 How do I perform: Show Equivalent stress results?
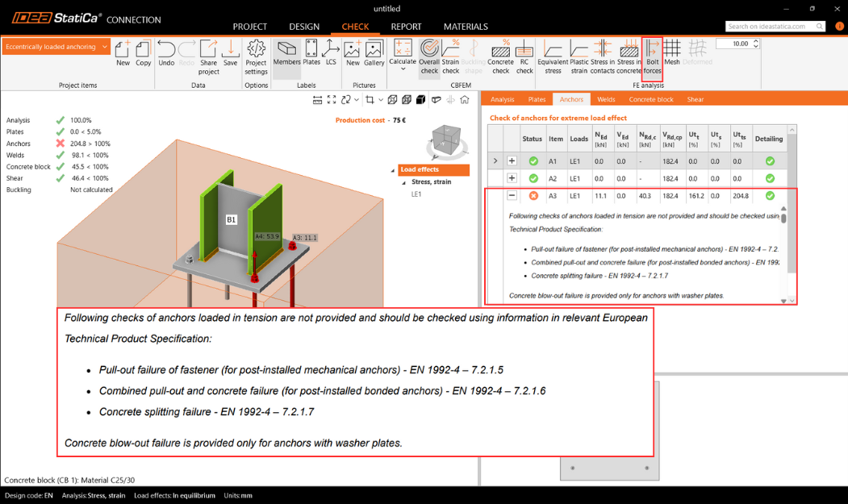[553, 56]
